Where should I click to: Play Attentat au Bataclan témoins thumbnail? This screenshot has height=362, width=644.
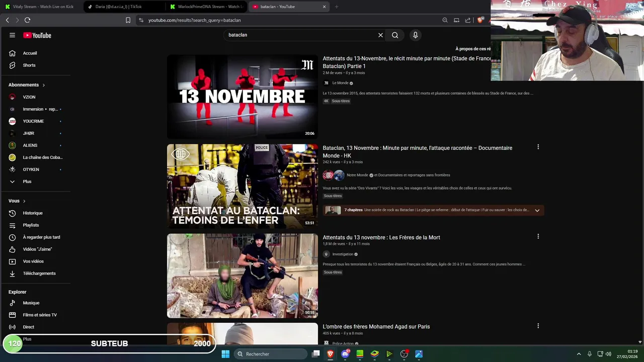(x=243, y=186)
